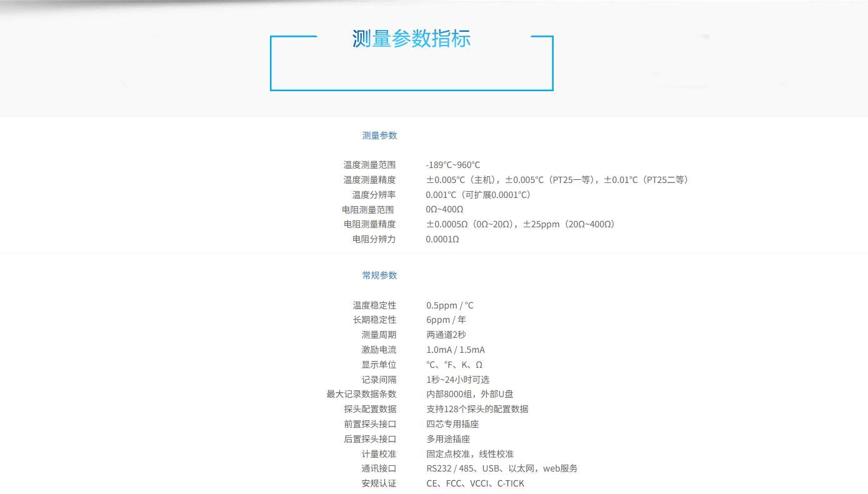This screenshot has width=868, height=494.
Task: Click the 两通道2秒 measurement period value
Action: pos(446,335)
